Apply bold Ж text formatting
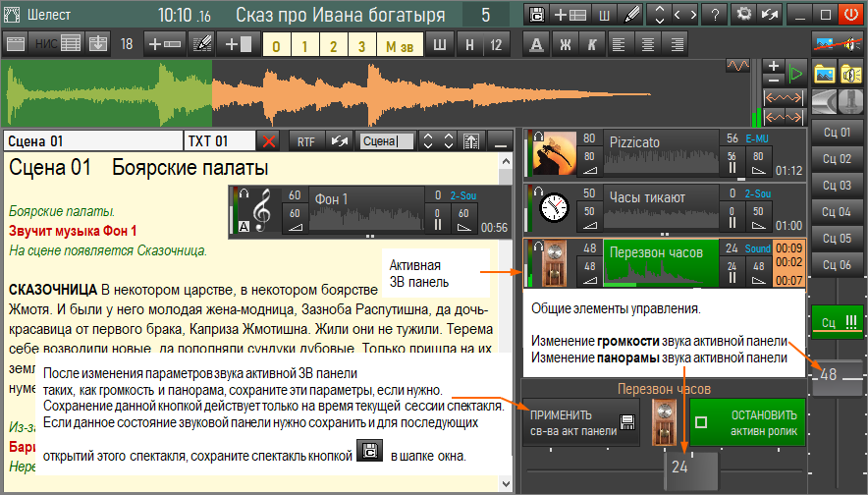868x495 pixels. [x=565, y=44]
